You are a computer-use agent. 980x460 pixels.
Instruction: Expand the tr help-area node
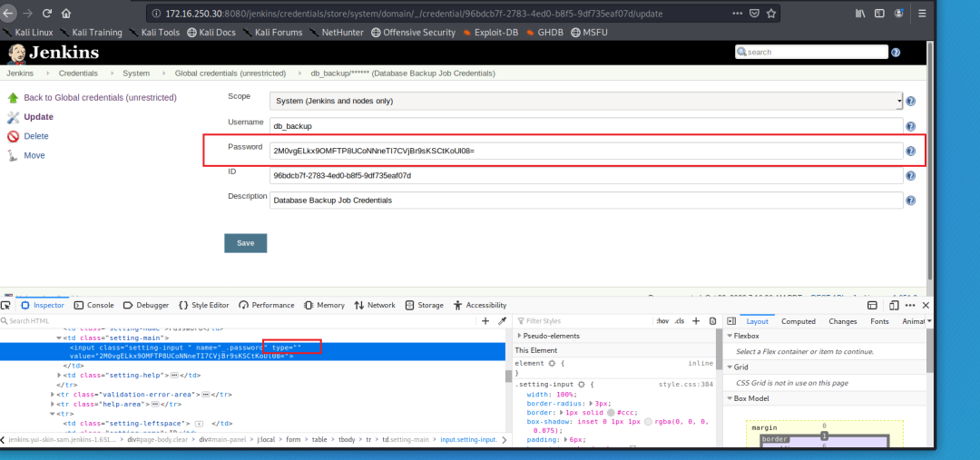53,404
